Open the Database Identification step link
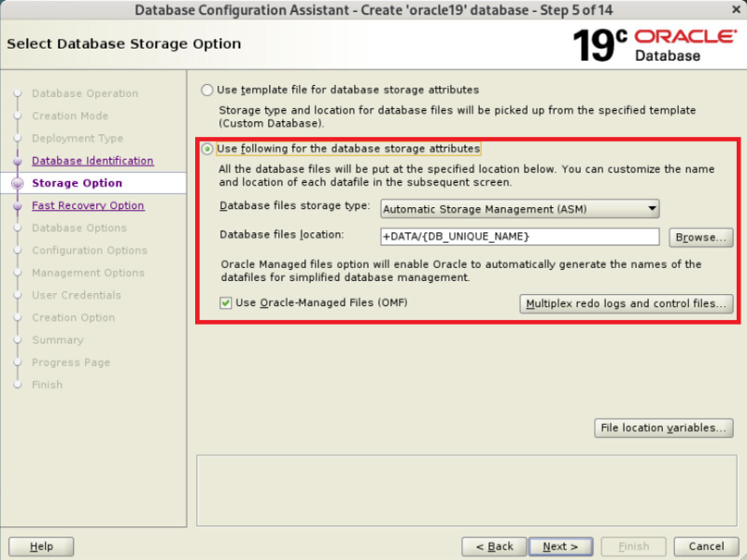Image resolution: width=747 pixels, height=560 pixels. 92,161
